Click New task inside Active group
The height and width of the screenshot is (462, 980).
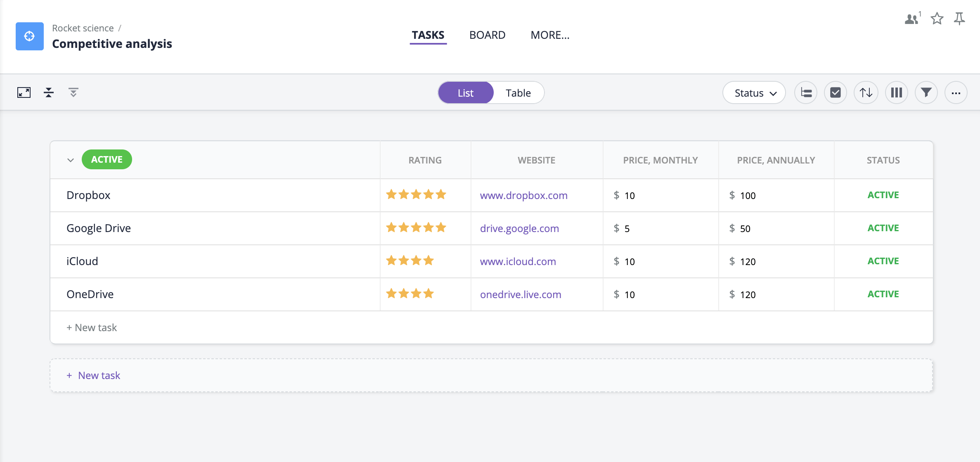[92, 327]
